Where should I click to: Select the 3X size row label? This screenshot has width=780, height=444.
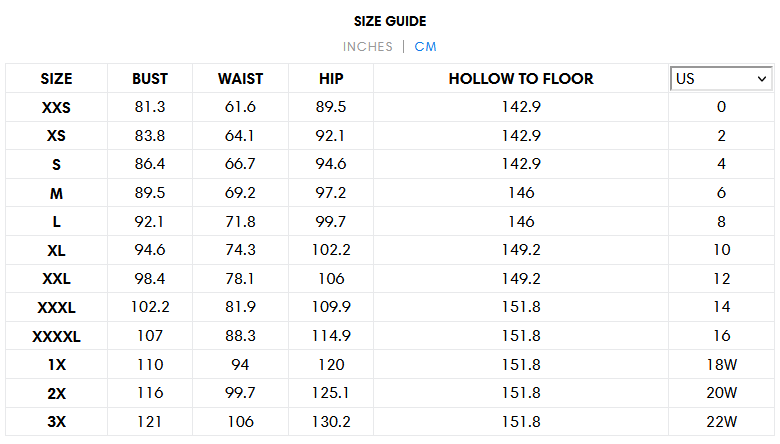pos(56,422)
